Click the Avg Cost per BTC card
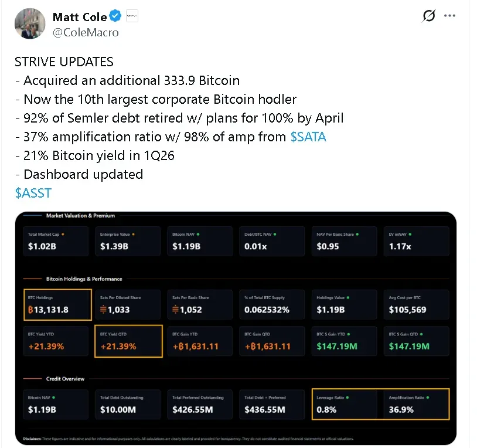 click(x=416, y=304)
